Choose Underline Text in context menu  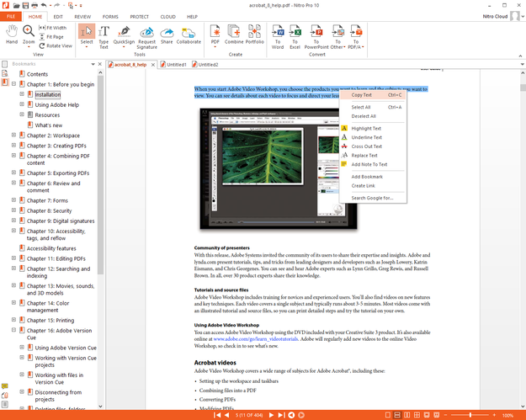373,137
